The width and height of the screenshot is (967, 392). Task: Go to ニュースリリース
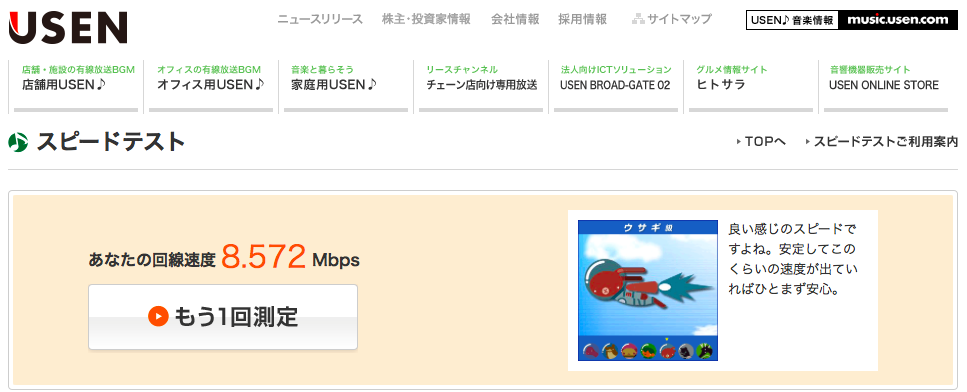pyautogui.click(x=320, y=19)
